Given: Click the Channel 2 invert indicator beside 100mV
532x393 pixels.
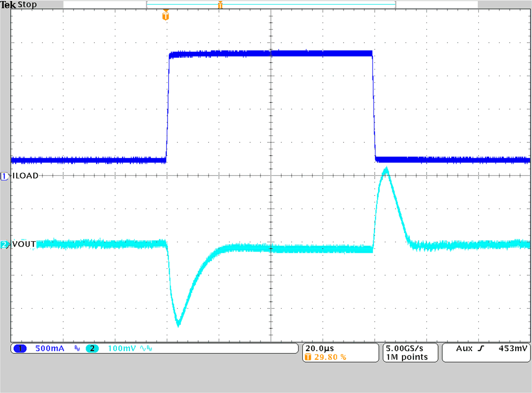Looking at the screenshot, I should (142, 349).
